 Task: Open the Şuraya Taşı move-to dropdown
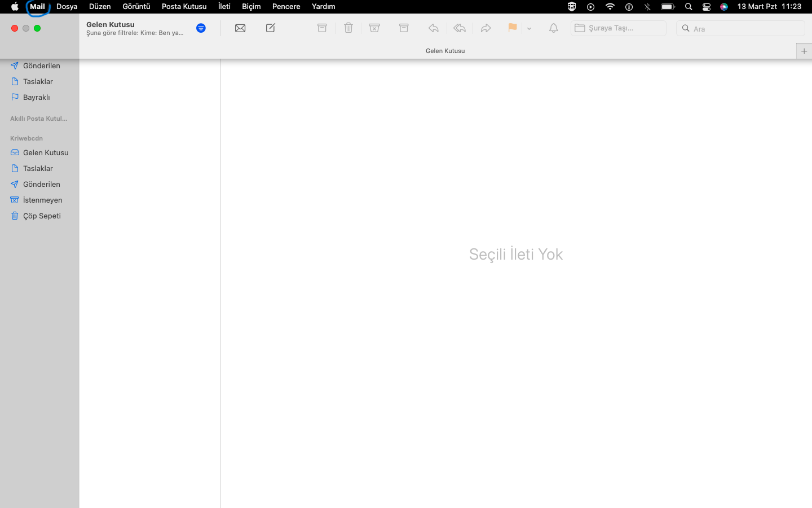(618, 28)
